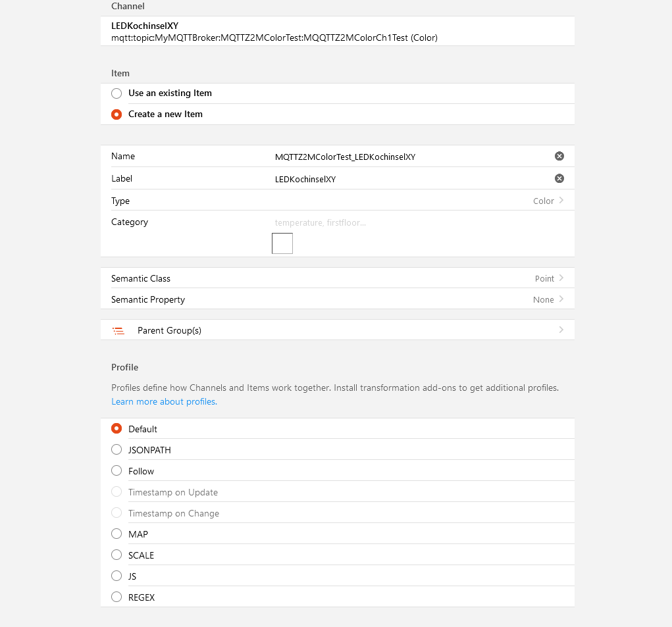This screenshot has width=672, height=627.
Task: Clear the Label field with its X icon
Action: pyautogui.click(x=559, y=178)
